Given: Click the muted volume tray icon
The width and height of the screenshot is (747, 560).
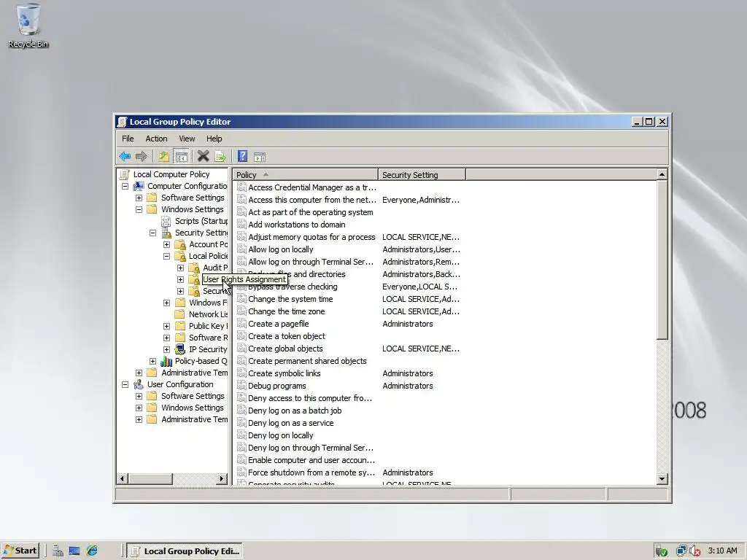Looking at the screenshot, I should coord(695,551).
